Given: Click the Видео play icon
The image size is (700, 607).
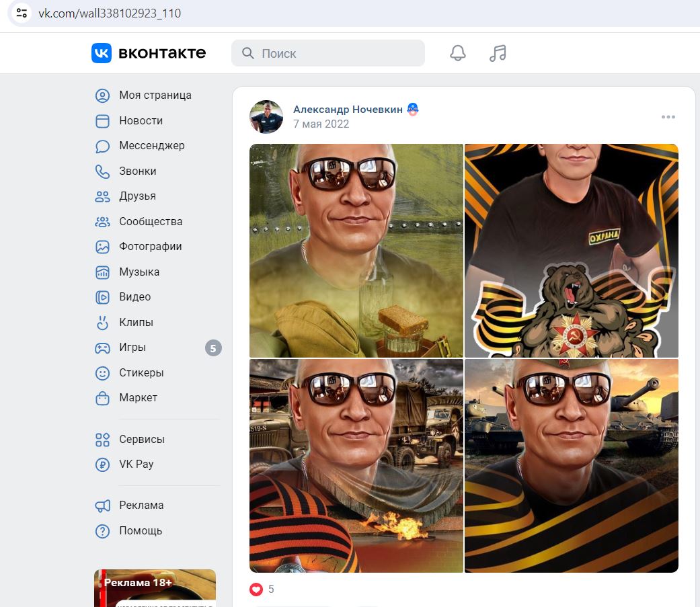Looking at the screenshot, I should pos(103,297).
